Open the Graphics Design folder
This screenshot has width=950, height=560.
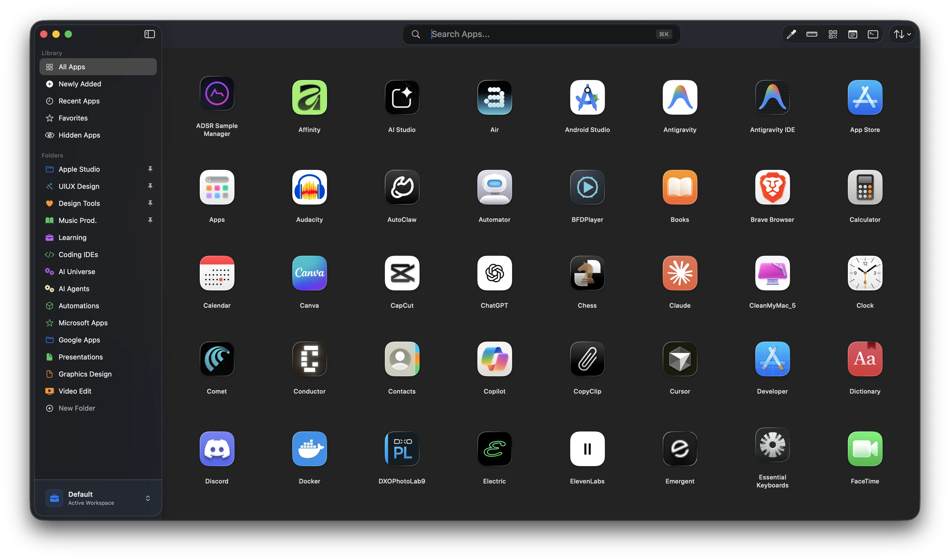[x=98, y=374]
